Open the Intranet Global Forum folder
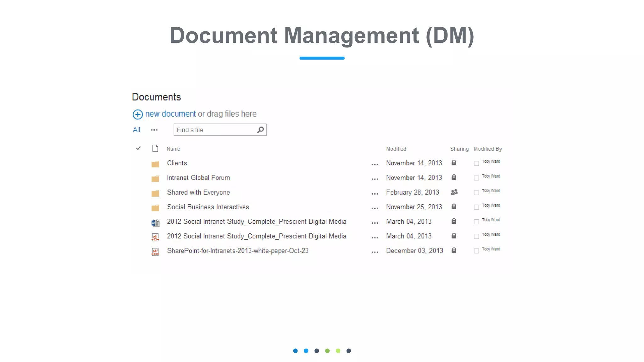644x362 pixels. point(198,178)
